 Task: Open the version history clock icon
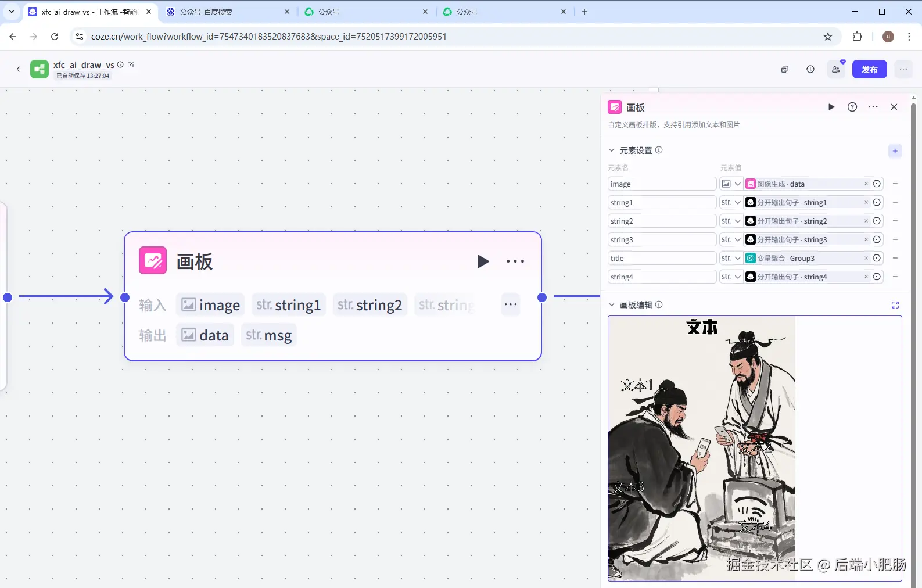pos(810,69)
